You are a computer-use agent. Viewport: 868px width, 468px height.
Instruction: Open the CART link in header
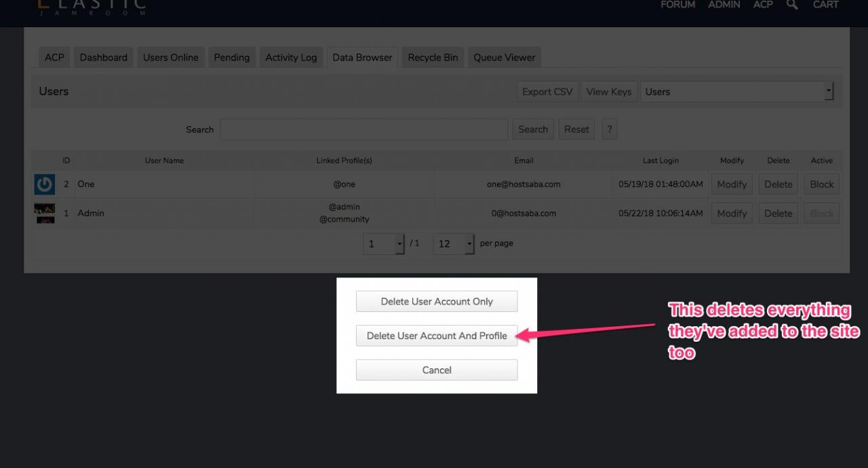coord(825,5)
